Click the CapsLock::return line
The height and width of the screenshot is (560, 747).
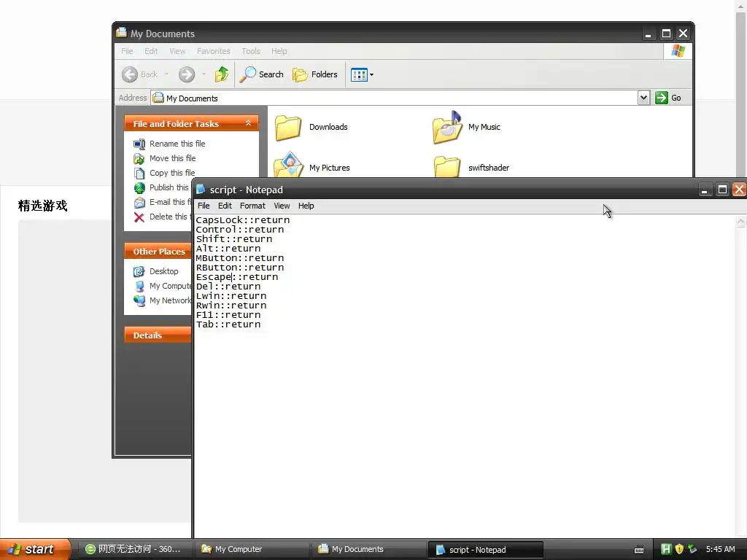[x=243, y=220]
